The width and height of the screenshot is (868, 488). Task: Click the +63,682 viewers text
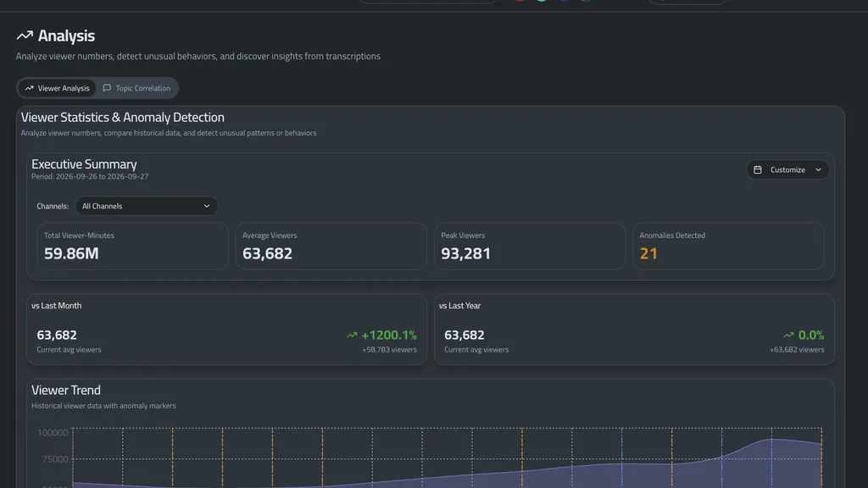pos(797,350)
